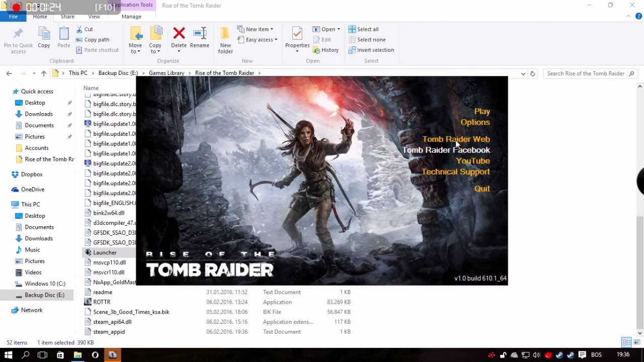Click Quit in the launcher menu

(482, 189)
